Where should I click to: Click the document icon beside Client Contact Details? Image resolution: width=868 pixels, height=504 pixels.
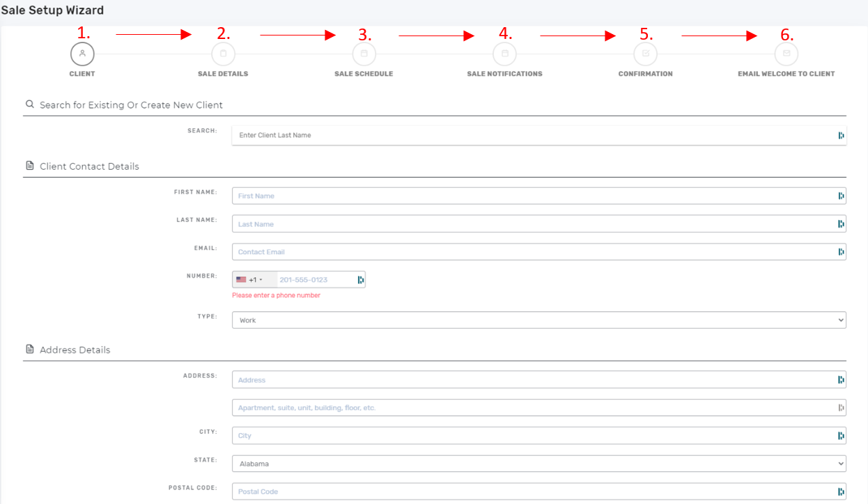pyautogui.click(x=29, y=166)
